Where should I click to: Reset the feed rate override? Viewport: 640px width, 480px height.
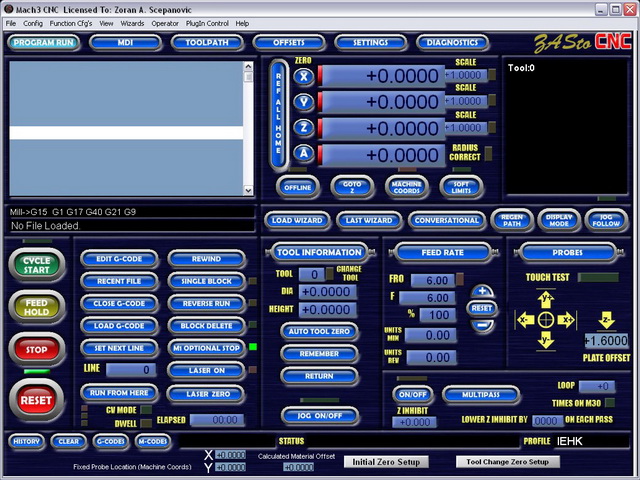pos(482,308)
